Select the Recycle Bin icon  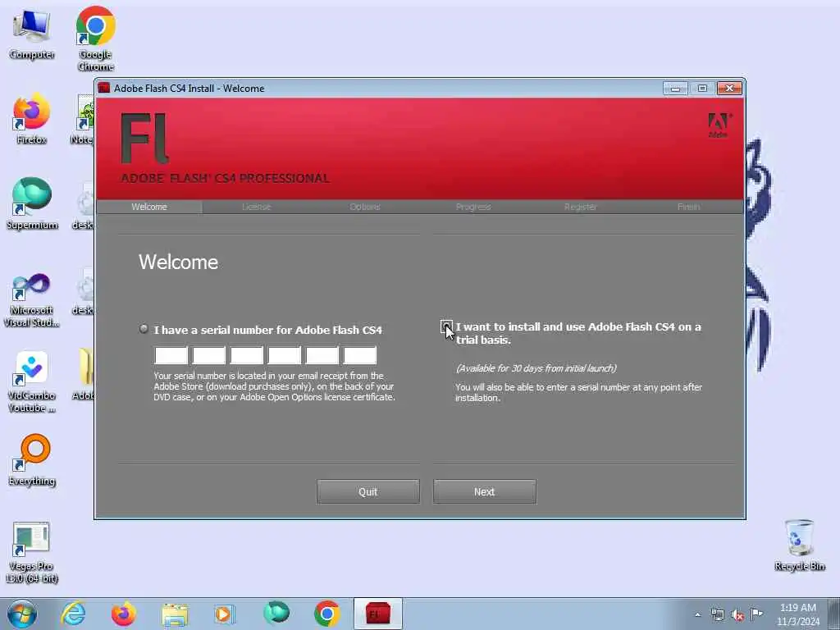coord(799,546)
